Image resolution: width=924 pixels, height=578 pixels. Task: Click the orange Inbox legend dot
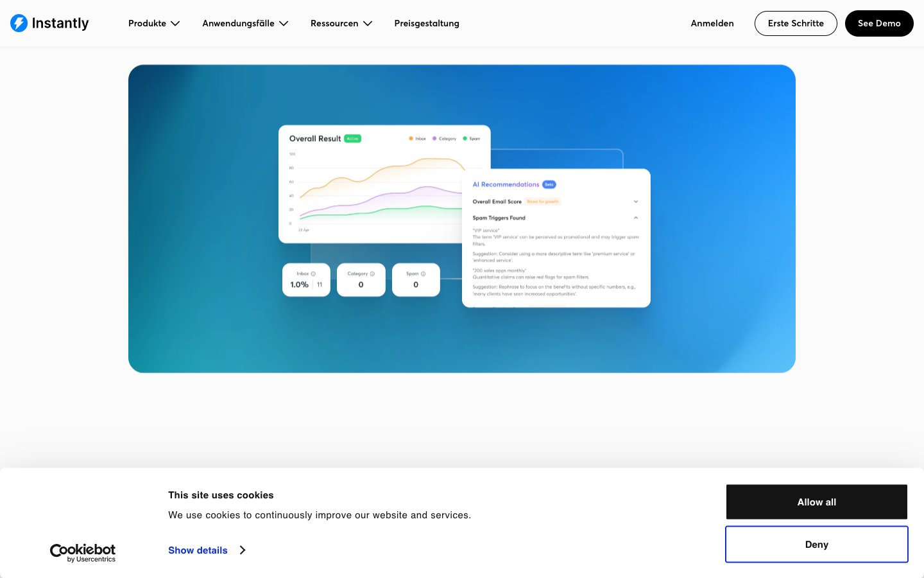pyautogui.click(x=411, y=138)
